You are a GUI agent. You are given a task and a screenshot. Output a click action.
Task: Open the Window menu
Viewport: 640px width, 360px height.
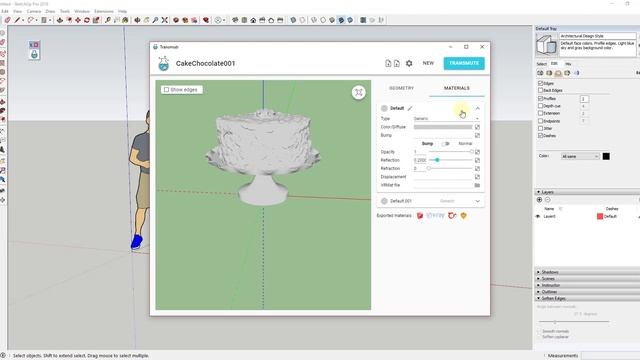pos(82,11)
